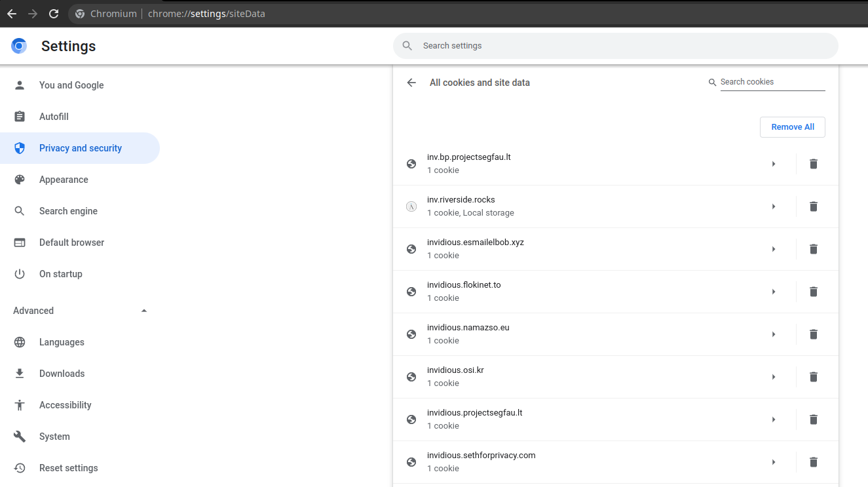Delete inv.bp.projectsegfau.lt site data
868x487 pixels.
click(x=814, y=164)
